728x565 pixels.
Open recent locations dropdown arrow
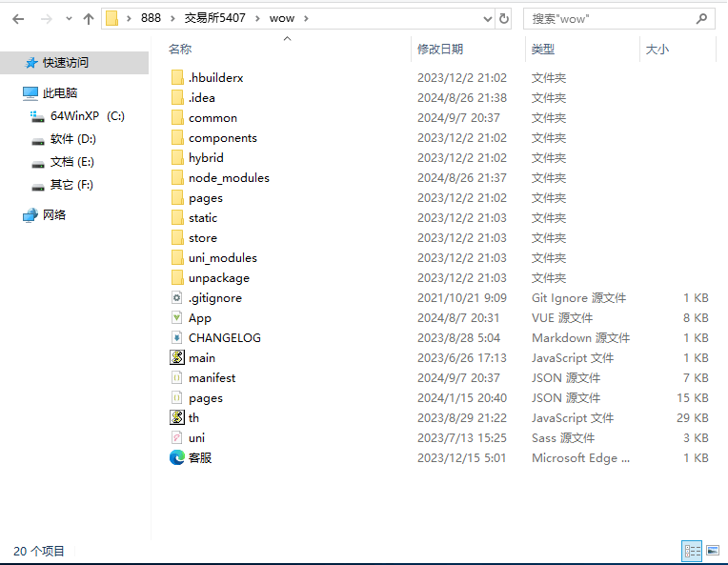(x=69, y=19)
